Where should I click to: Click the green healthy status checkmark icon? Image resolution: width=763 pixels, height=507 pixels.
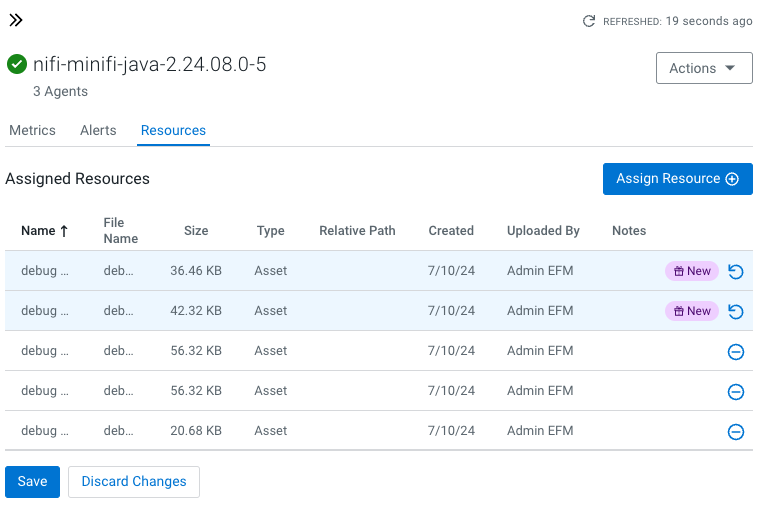click(x=17, y=65)
